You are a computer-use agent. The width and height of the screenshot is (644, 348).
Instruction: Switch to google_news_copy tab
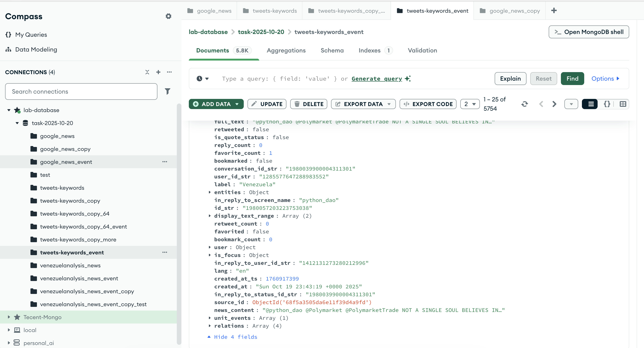point(509,11)
